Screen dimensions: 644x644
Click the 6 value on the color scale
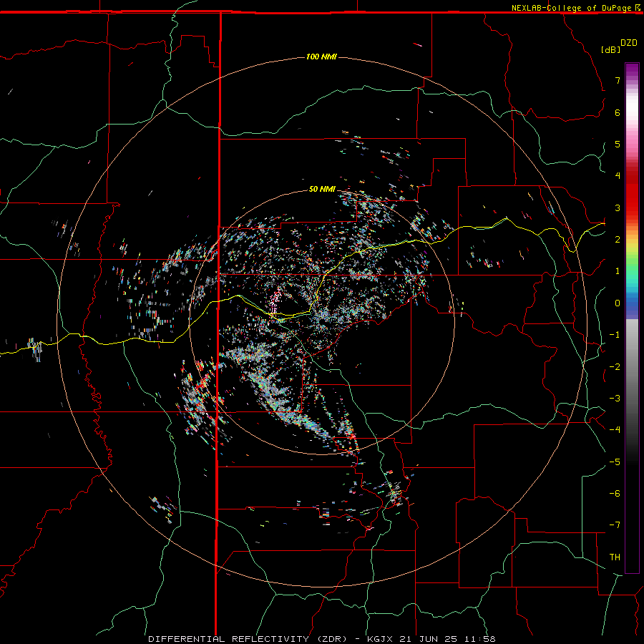(x=618, y=112)
